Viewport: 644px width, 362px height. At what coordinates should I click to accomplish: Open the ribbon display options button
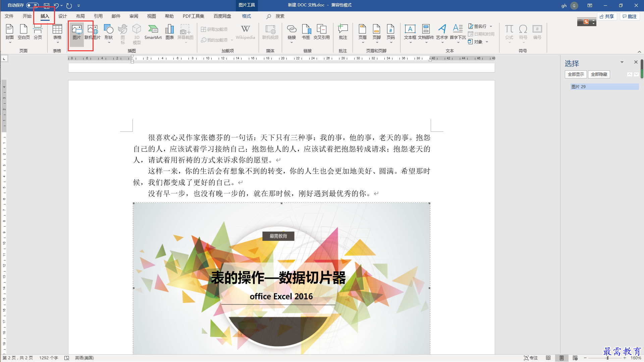[x=590, y=5]
